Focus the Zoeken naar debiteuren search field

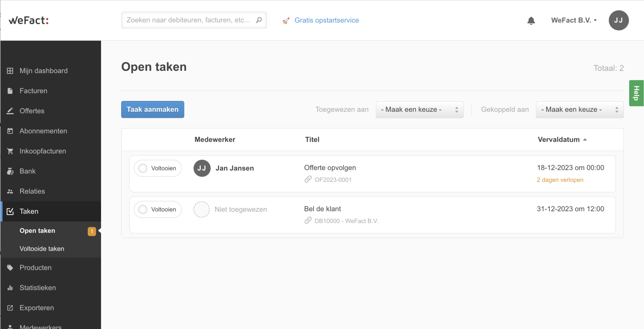(194, 20)
